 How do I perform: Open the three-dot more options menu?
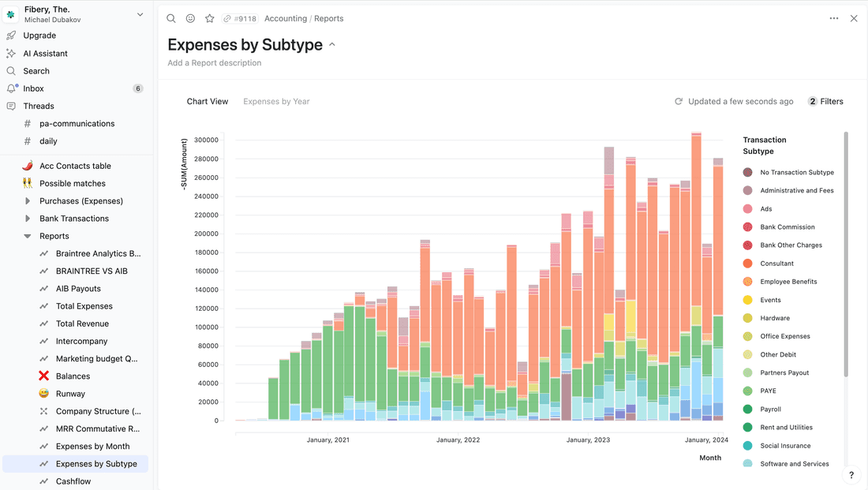point(834,18)
